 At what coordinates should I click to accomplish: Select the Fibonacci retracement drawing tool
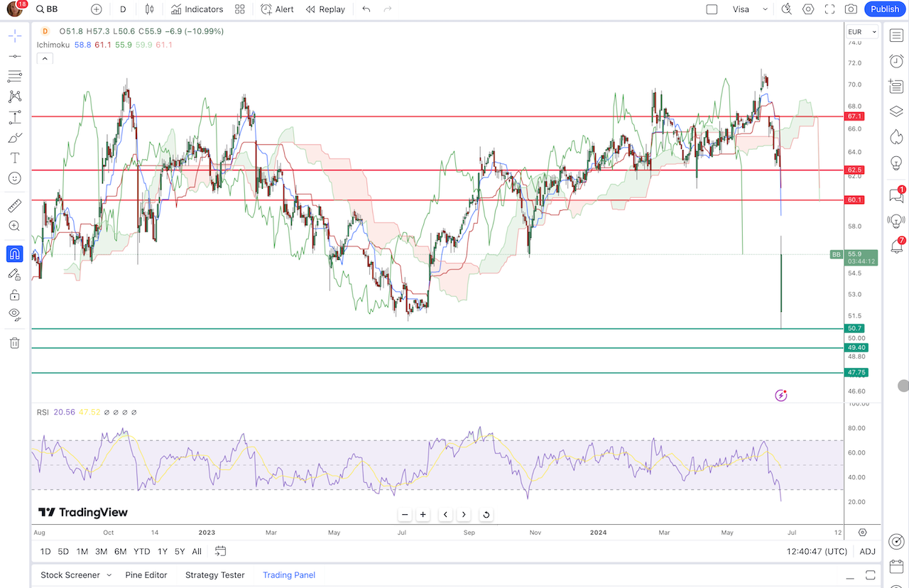coord(14,76)
